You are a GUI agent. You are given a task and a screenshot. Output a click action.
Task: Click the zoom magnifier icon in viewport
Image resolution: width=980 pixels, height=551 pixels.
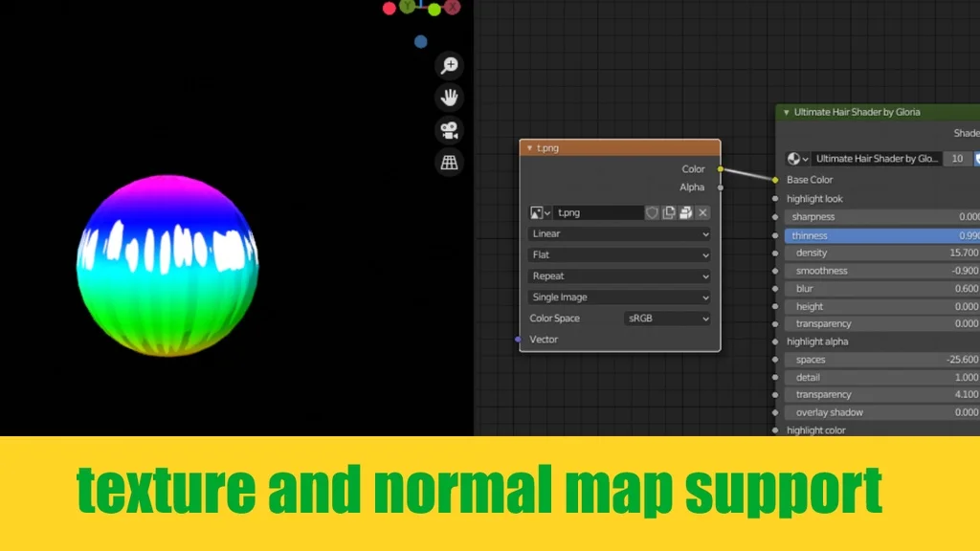coord(449,65)
